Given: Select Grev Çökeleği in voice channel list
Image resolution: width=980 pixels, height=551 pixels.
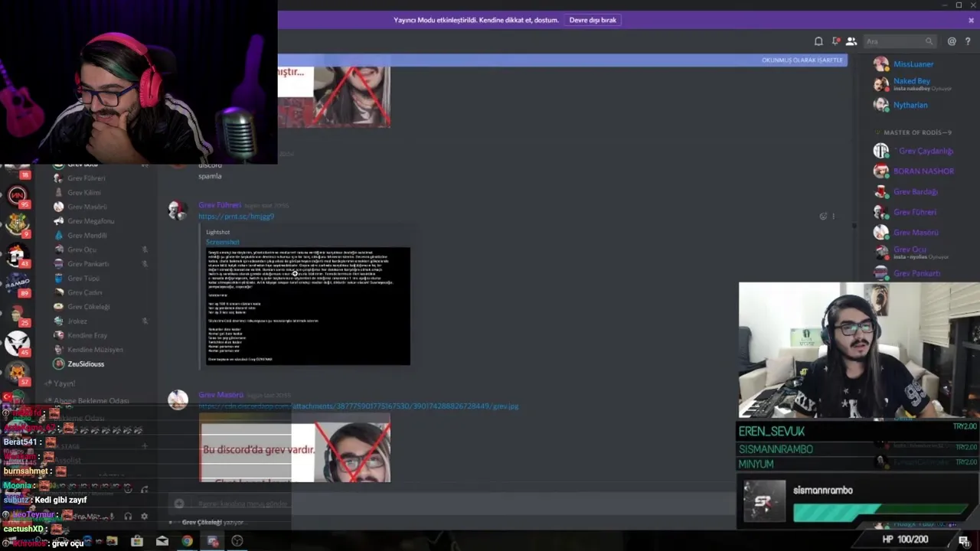Looking at the screenshot, I should pyautogui.click(x=89, y=307).
